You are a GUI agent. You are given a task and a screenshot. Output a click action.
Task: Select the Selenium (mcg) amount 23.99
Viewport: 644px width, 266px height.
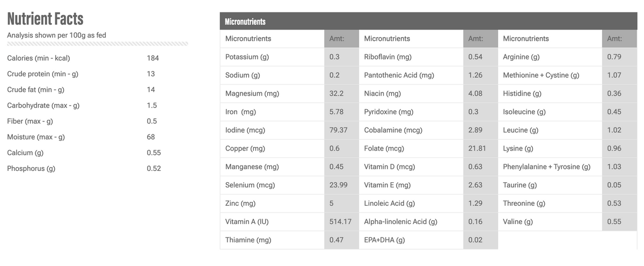(338, 185)
